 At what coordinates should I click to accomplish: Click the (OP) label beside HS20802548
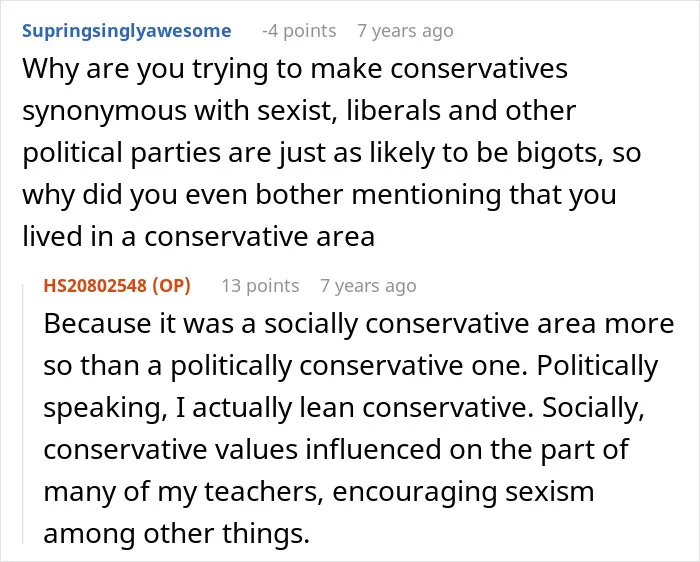point(171,286)
